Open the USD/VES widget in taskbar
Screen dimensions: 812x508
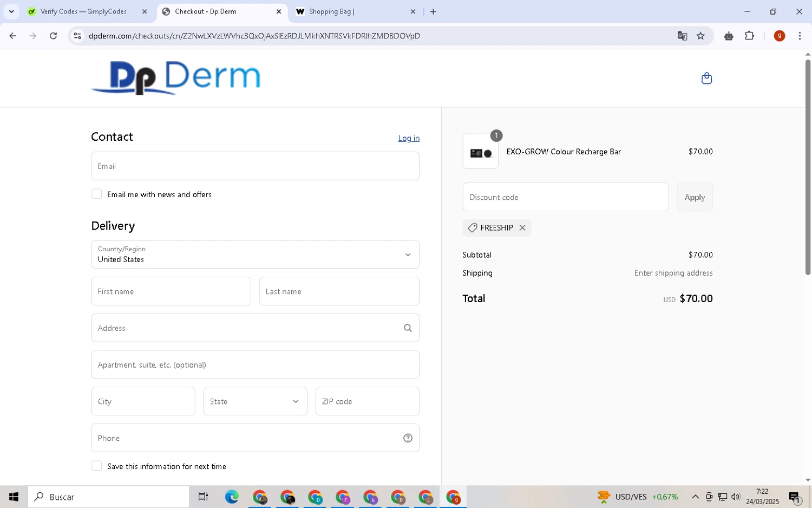(638, 497)
